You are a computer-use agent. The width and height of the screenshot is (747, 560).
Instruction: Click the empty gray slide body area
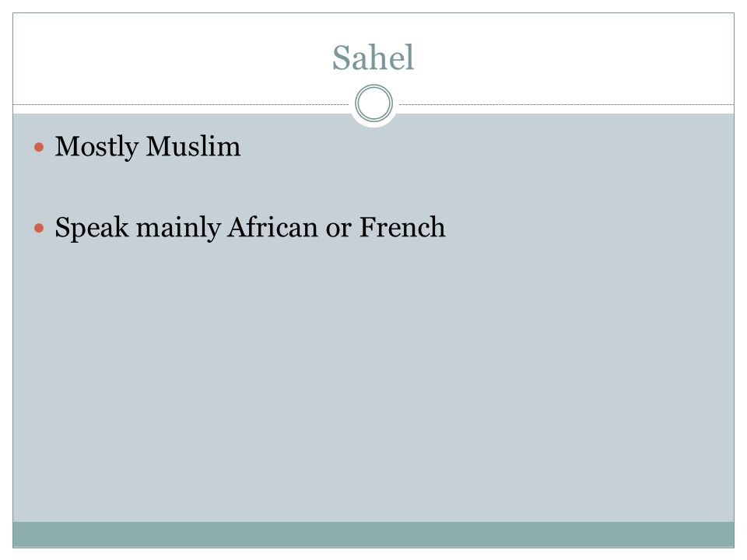pos(373,381)
